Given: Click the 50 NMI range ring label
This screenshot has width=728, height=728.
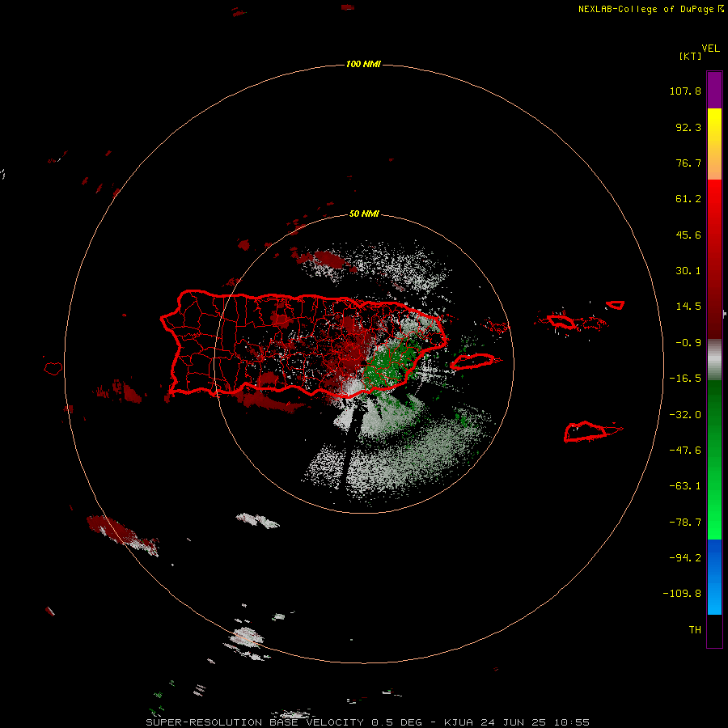Looking at the screenshot, I should pyautogui.click(x=364, y=214).
